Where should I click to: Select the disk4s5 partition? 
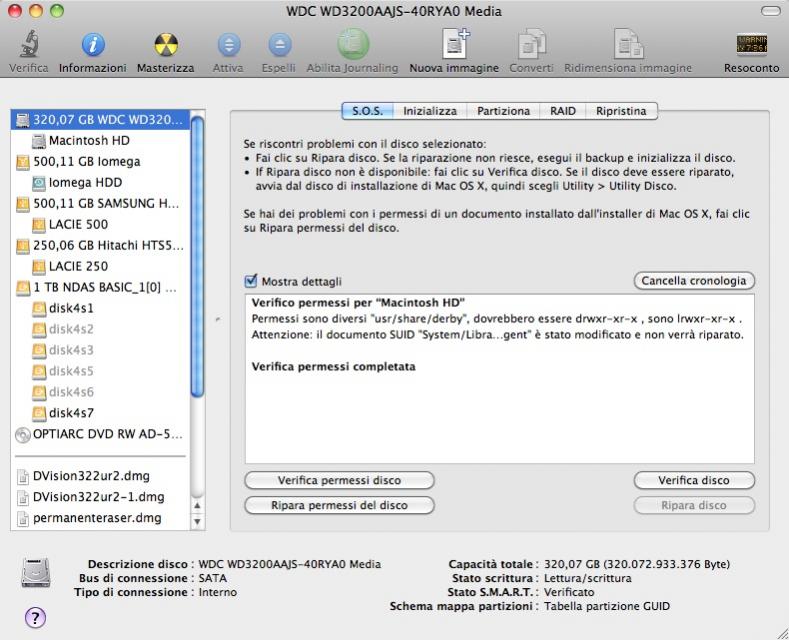coord(100,371)
